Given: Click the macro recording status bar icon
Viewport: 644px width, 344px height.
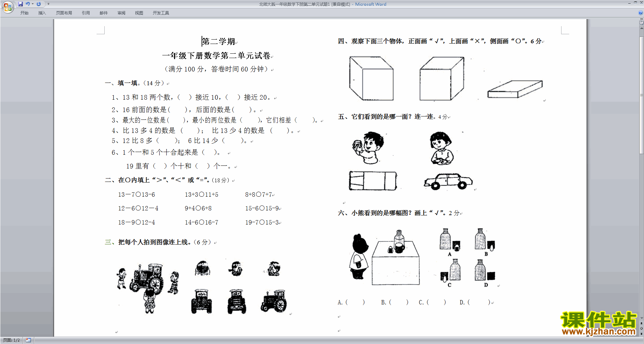Looking at the screenshot, I should [29, 340].
